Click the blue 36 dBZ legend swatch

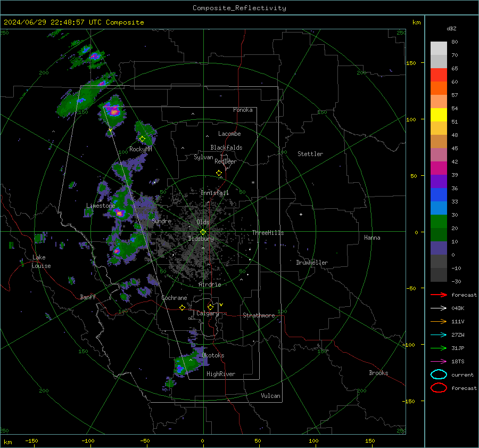(x=439, y=194)
